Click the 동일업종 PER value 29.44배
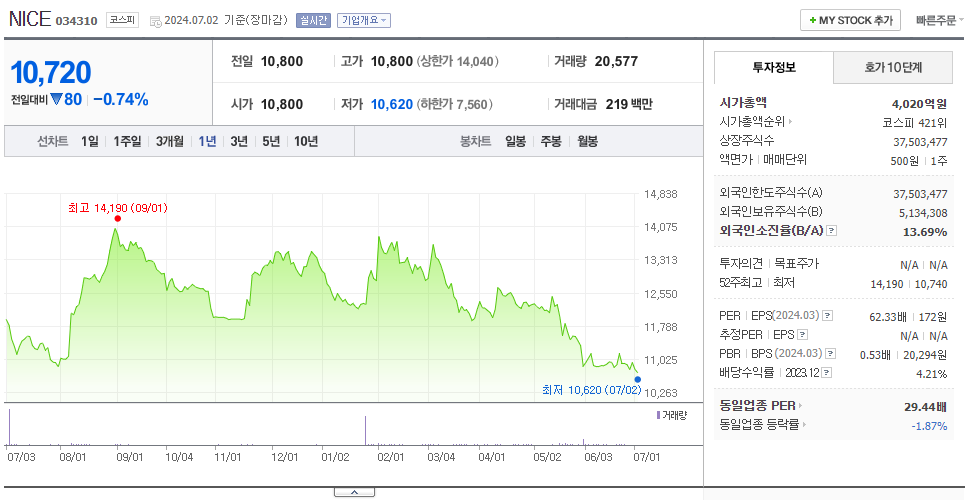 click(925, 406)
